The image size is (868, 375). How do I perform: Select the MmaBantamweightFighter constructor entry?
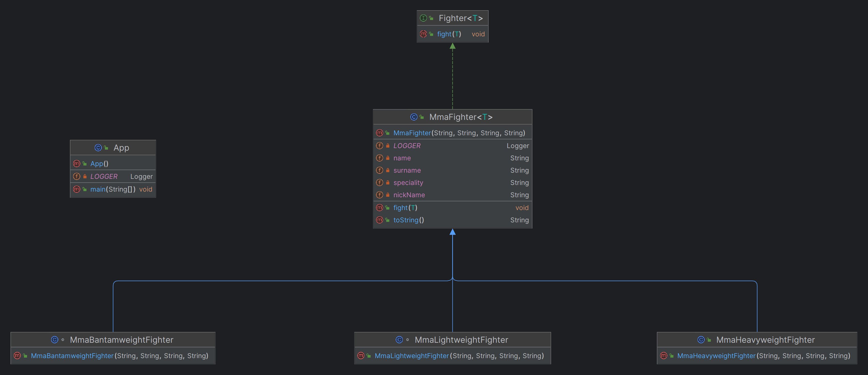(113, 356)
